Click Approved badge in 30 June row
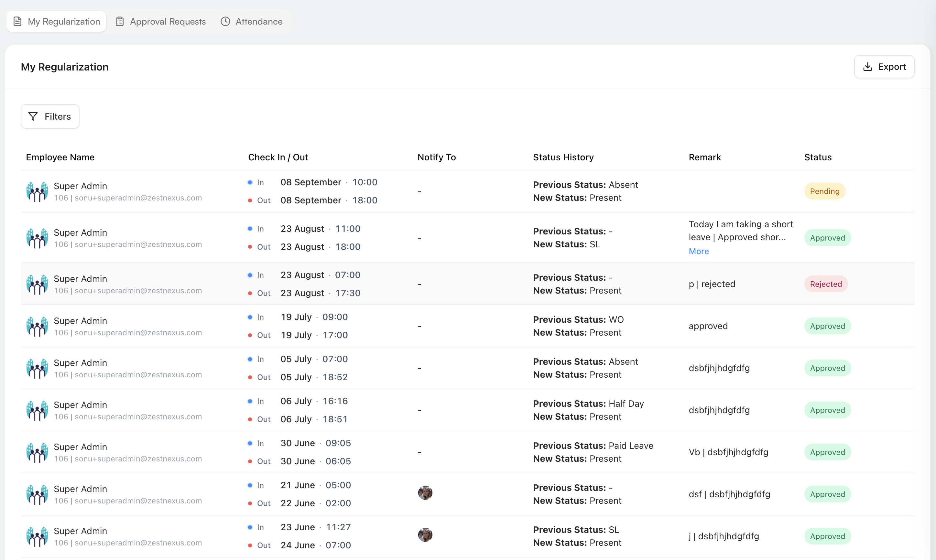 click(x=827, y=452)
